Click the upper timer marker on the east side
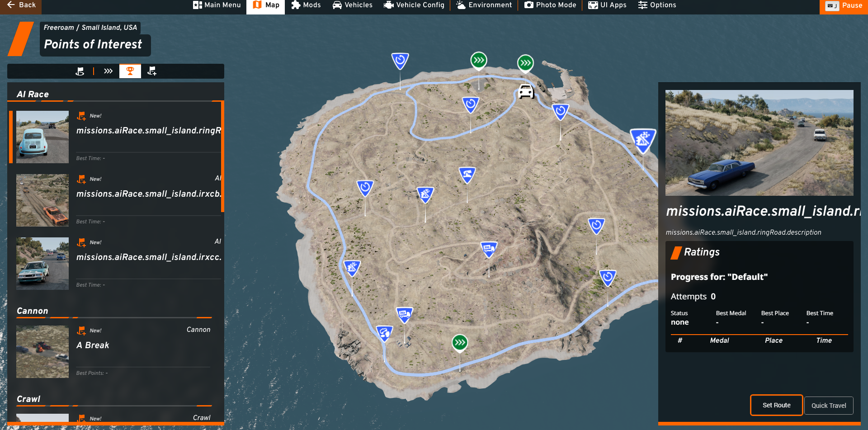The height and width of the screenshot is (430, 868). pos(596,226)
